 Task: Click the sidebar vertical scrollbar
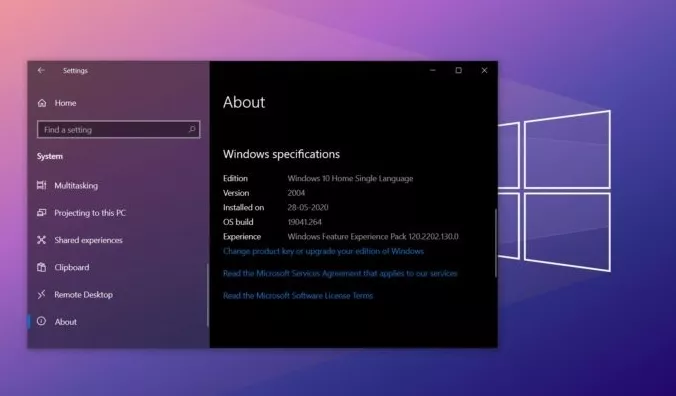(207, 295)
